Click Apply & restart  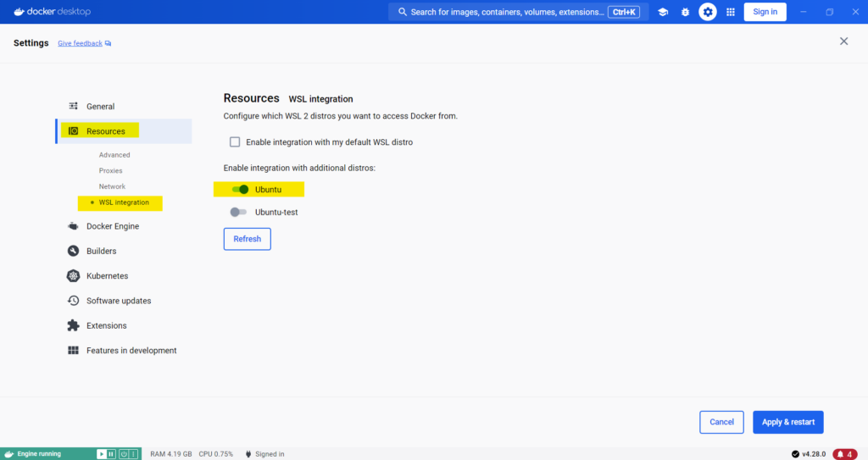click(787, 422)
